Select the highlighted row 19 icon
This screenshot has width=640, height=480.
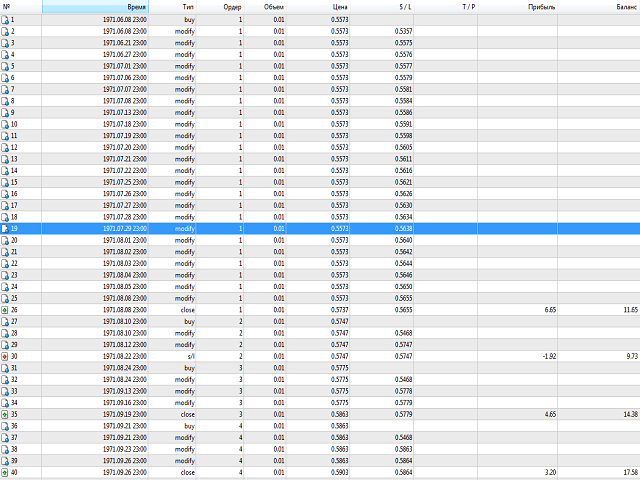pyautogui.click(x=5, y=228)
